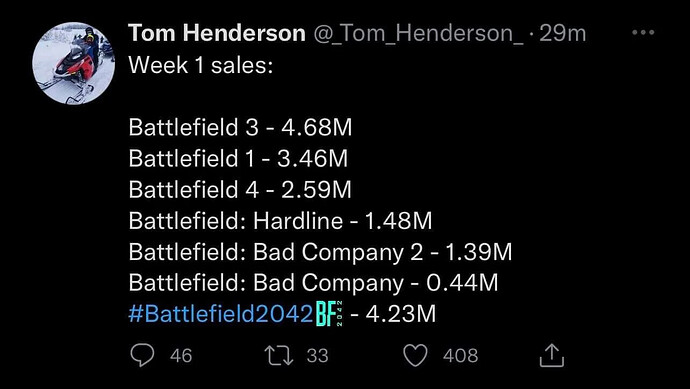Image resolution: width=690 pixels, height=389 pixels.
Task: Like the tweet with the heart icon
Action: pyautogui.click(x=416, y=356)
